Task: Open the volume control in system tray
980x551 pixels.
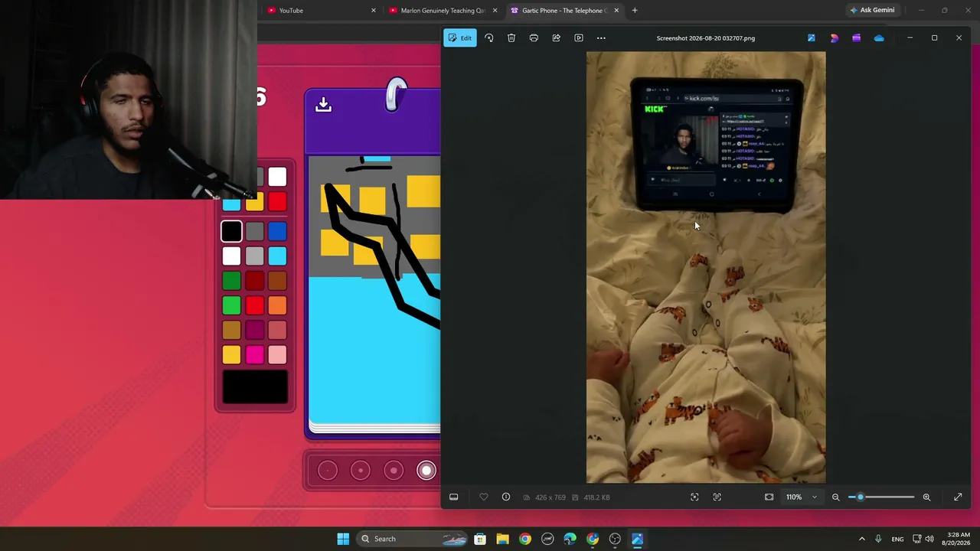Action: pyautogui.click(x=929, y=539)
